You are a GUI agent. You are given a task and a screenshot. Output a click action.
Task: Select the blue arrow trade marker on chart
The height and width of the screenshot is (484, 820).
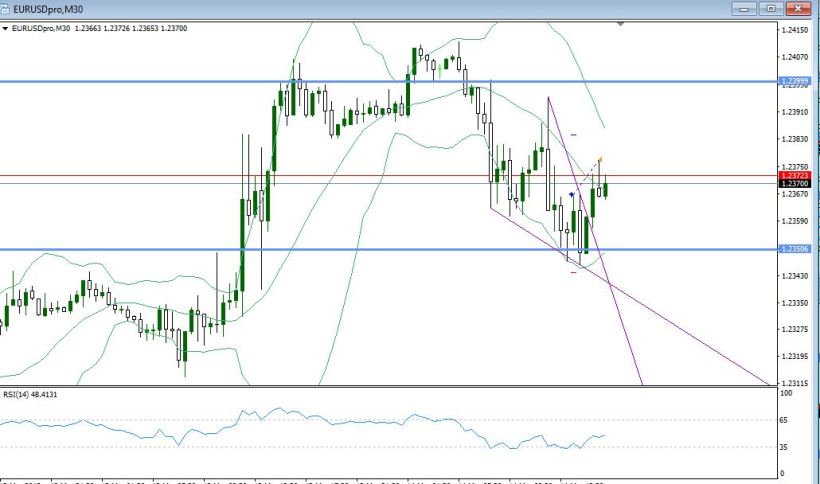pos(572,194)
